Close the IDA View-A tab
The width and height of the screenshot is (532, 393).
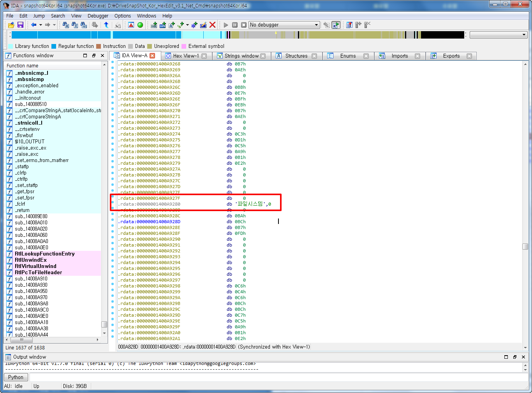152,56
